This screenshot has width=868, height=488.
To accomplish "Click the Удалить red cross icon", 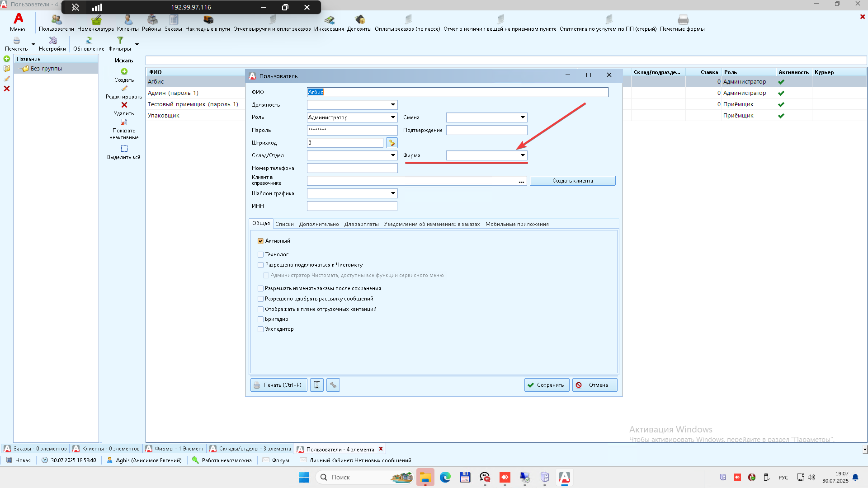I will point(124,105).
